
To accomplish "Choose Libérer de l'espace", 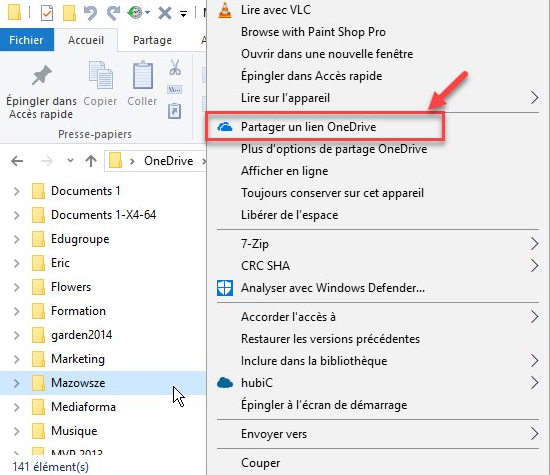I will pos(378,215).
